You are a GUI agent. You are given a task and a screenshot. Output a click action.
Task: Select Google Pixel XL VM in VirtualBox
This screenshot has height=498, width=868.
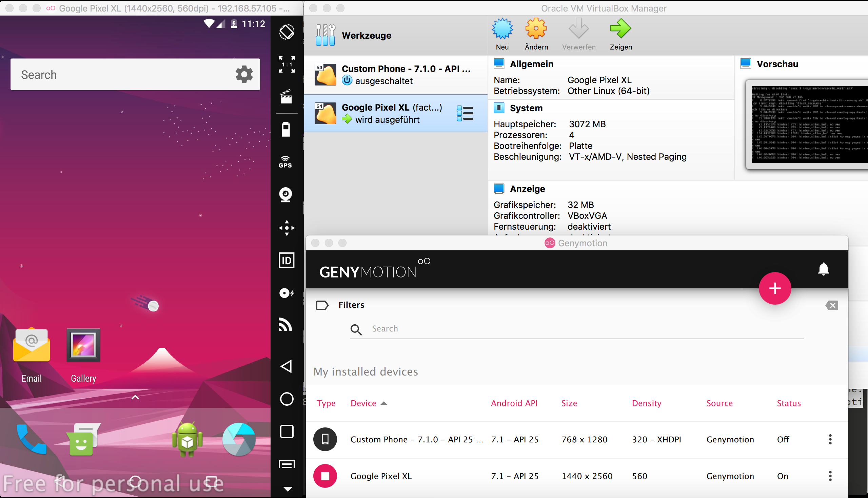coord(396,114)
